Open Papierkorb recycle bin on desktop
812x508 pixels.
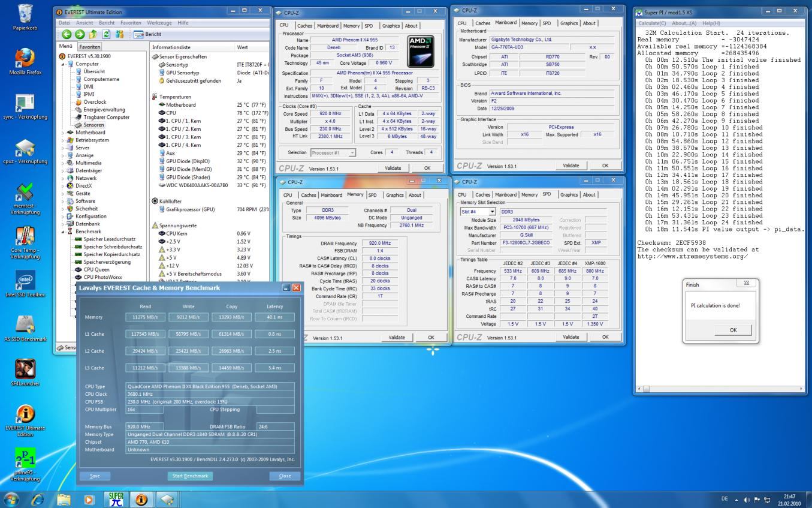(x=25, y=17)
